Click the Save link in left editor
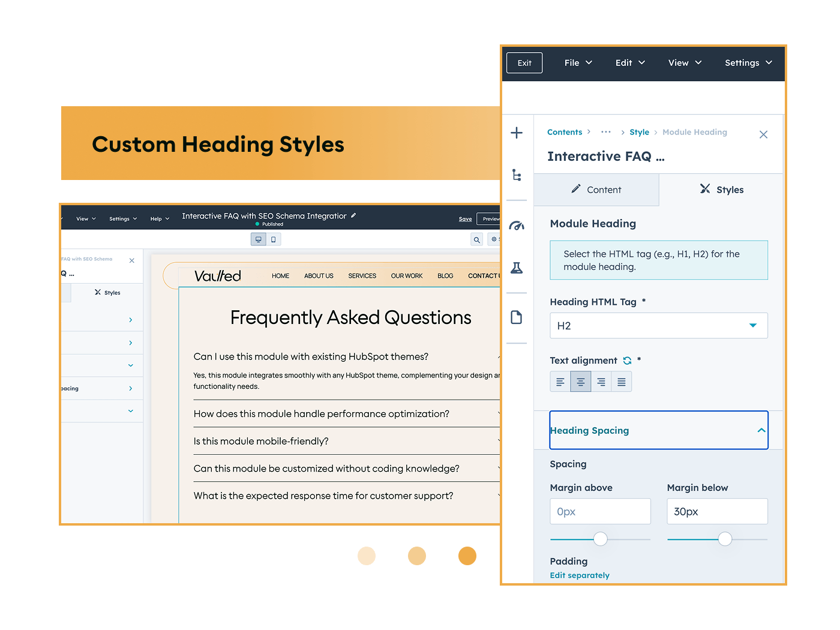840x630 pixels. [466, 219]
